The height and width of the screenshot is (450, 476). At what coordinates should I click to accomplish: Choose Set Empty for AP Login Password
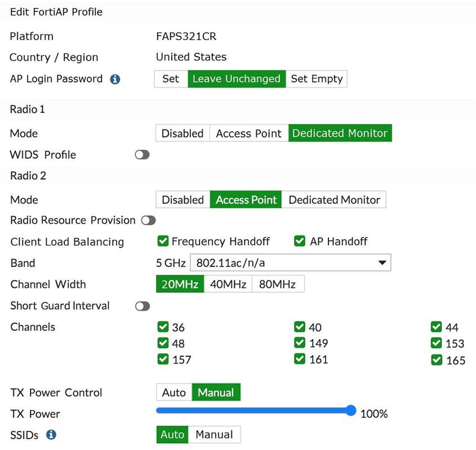tap(317, 79)
